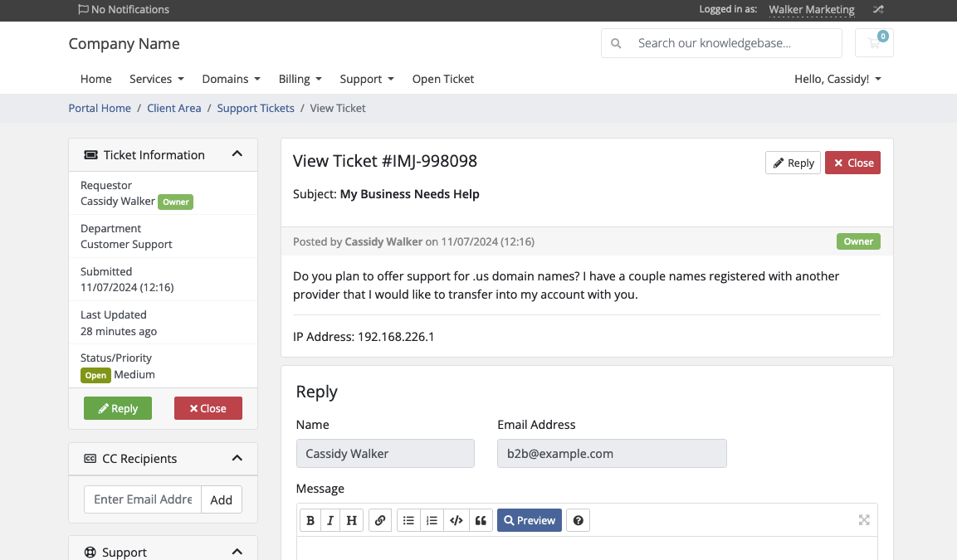Open the Services dropdown menu
This screenshot has width=957, height=560.
click(156, 79)
